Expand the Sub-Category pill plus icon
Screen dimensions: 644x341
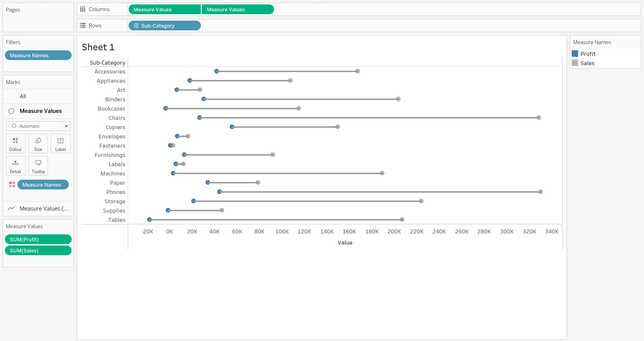(136, 25)
